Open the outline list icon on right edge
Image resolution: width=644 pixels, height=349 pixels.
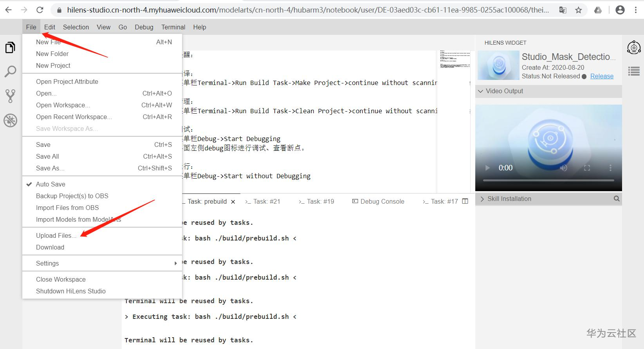634,71
